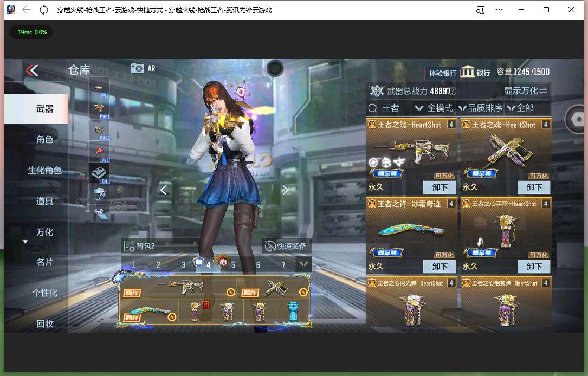Select the PVP2 weapon set icon
Viewport: 588px width, 376px height.
(x=99, y=131)
